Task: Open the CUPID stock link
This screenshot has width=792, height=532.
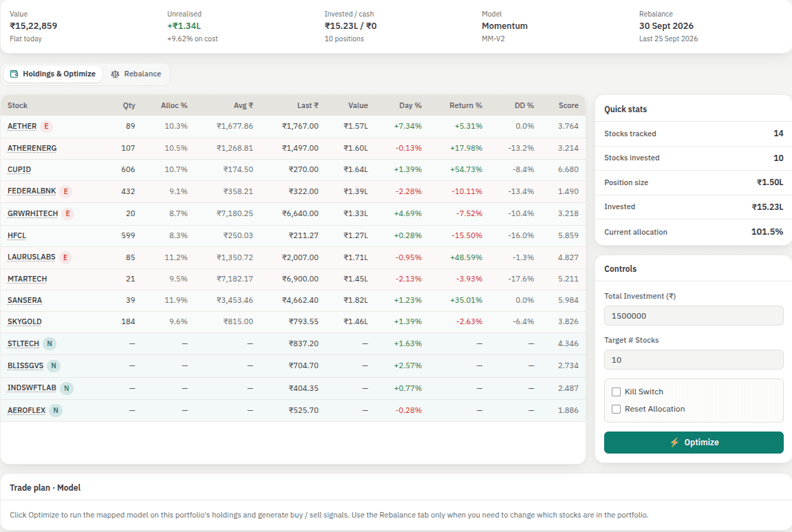Action: 19,170
